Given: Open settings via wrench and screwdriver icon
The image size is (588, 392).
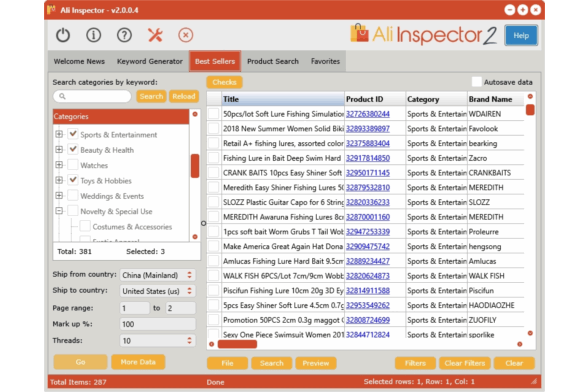Looking at the screenshot, I should pyautogui.click(x=155, y=35).
